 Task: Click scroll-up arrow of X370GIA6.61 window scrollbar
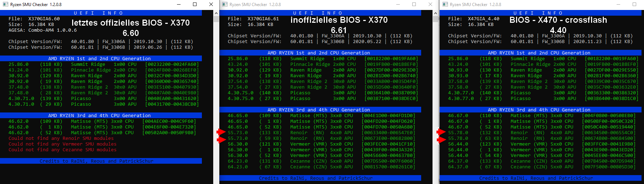435,13
